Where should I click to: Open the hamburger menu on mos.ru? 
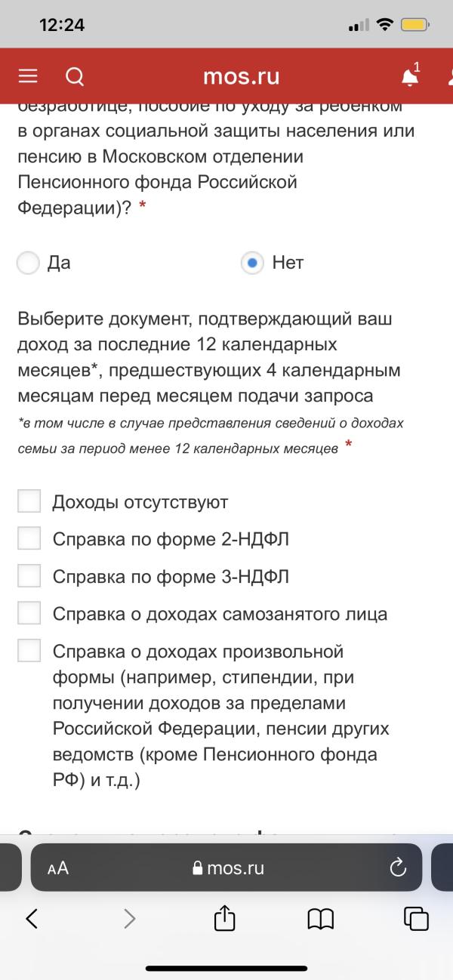tap(28, 77)
